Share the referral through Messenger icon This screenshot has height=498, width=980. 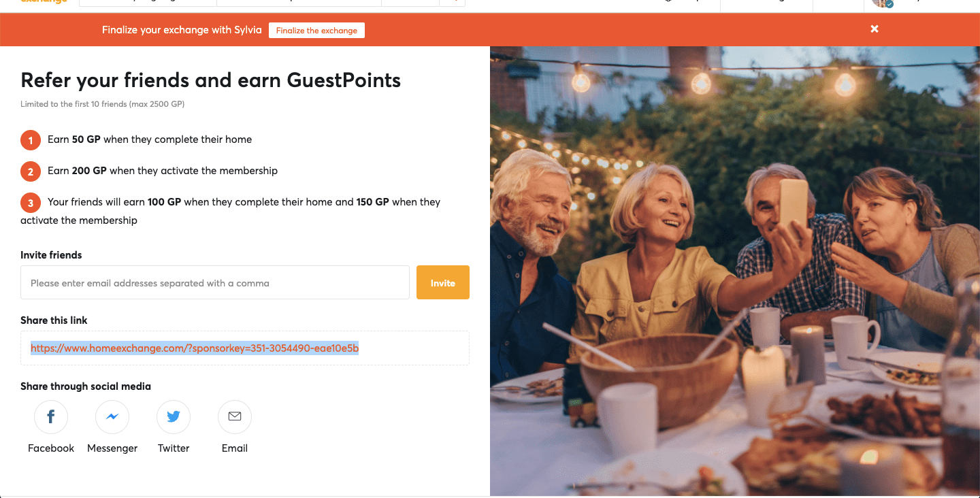coord(112,417)
